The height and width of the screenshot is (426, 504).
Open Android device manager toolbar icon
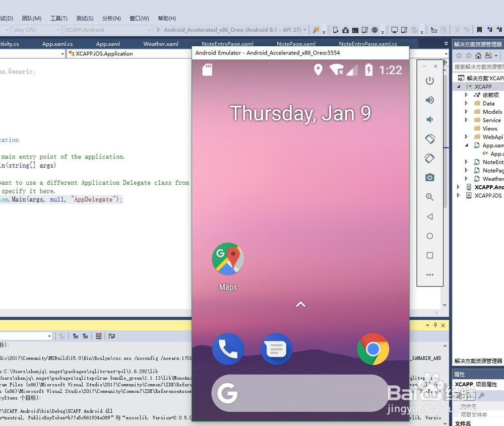335,30
